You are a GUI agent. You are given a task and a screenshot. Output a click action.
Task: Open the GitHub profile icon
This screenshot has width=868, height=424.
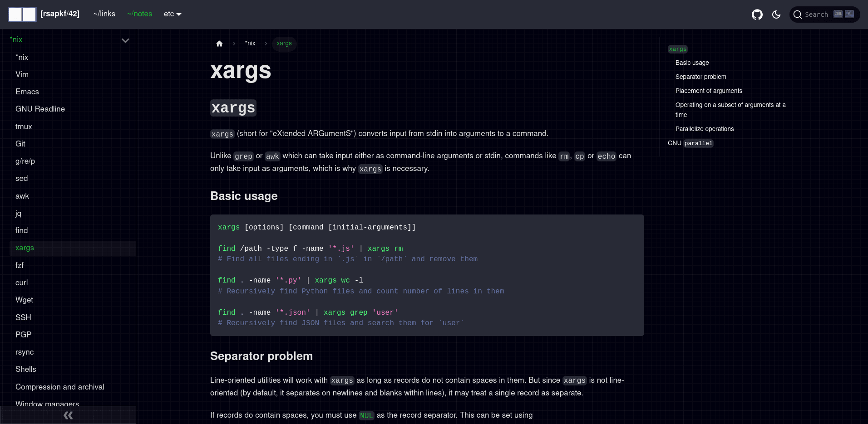tap(757, 14)
